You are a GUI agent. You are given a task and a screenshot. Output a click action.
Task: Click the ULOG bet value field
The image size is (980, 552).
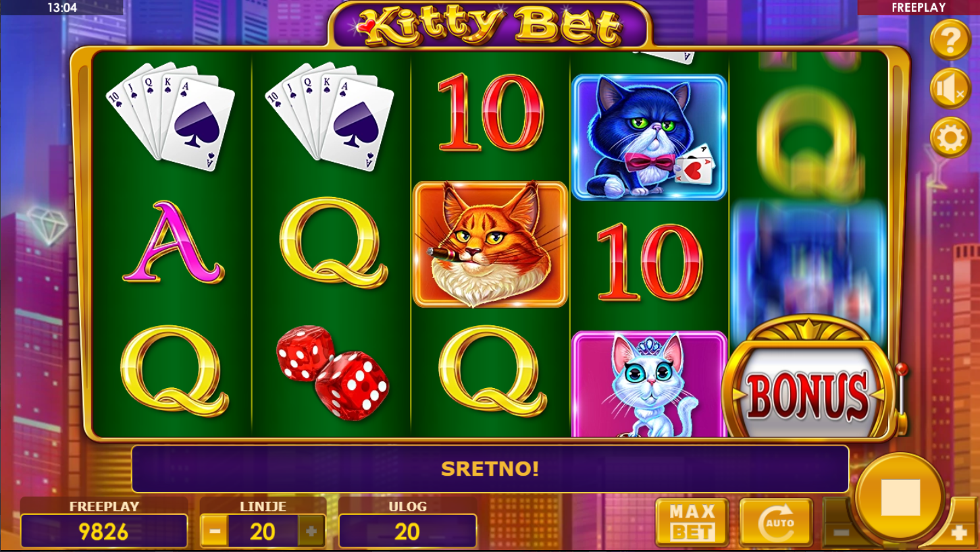(407, 532)
